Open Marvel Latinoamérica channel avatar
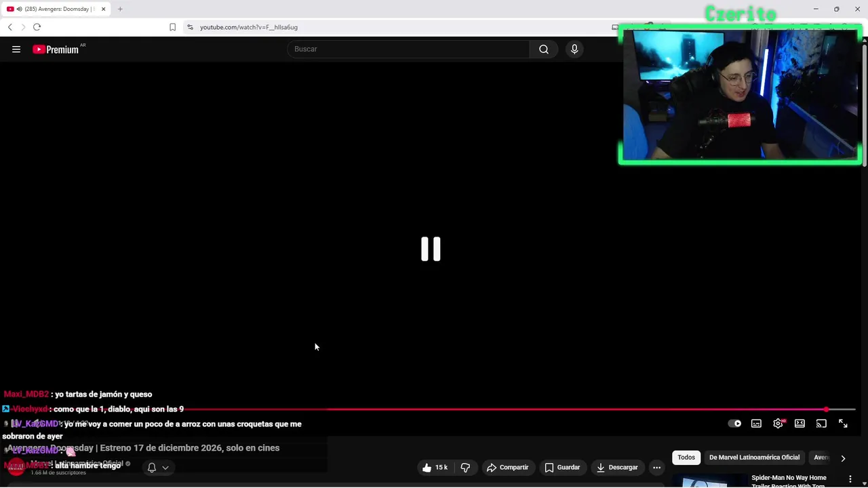Viewport: 868px width, 488px height. tap(16, 467)
